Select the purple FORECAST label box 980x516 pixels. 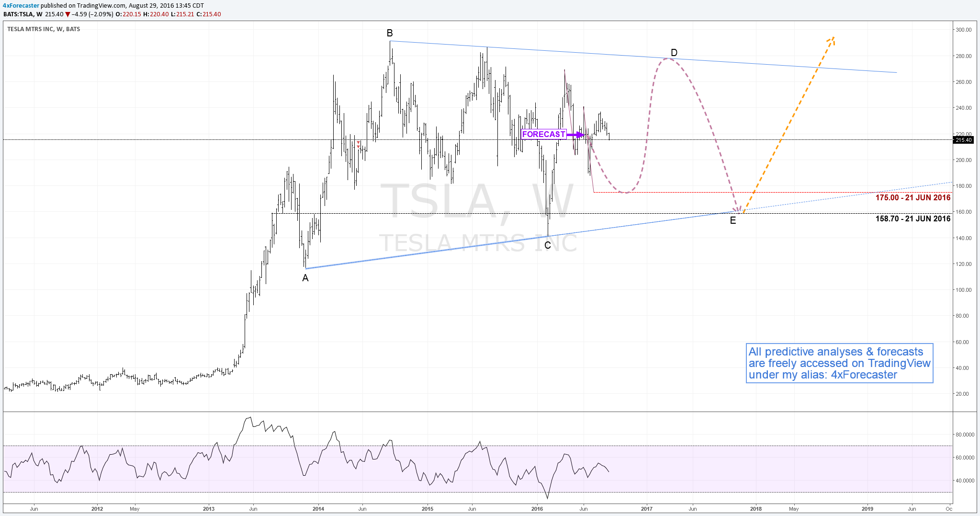tap(543, 135)
